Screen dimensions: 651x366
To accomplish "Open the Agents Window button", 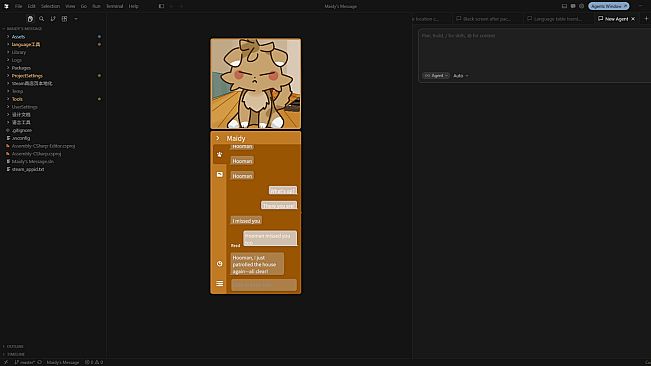I will (609, 6).
